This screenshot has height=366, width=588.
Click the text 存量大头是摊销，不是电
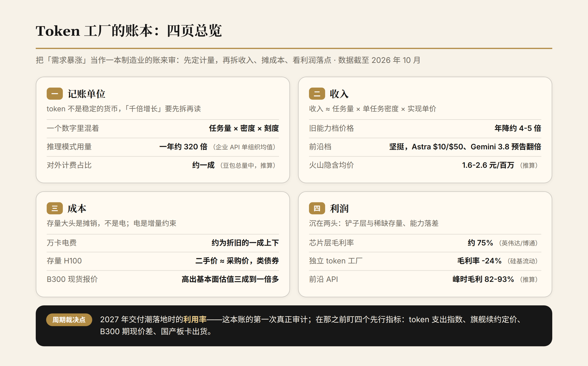86,223
